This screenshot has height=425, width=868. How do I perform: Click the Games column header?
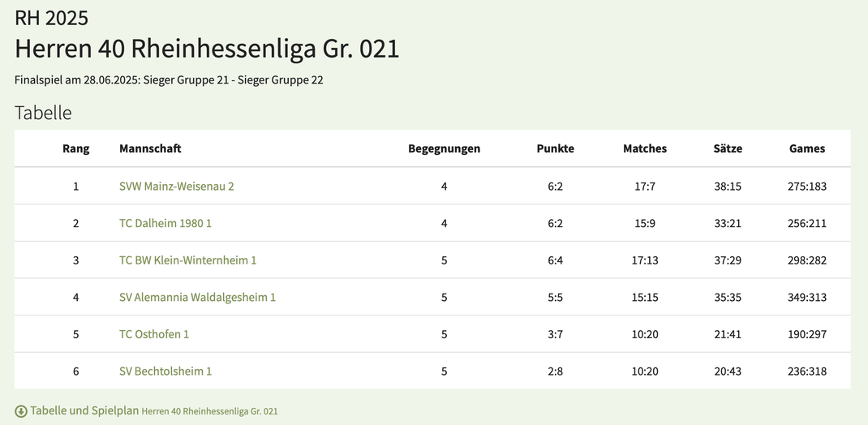coord(807,148)
